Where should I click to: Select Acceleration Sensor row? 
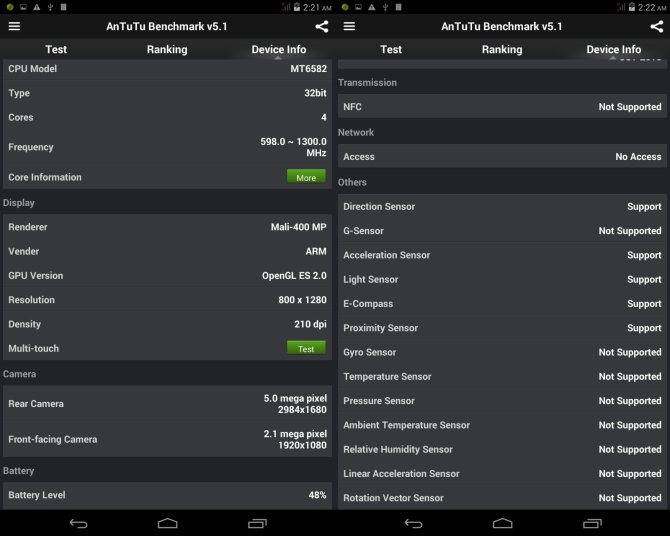[x=502, y=255]
